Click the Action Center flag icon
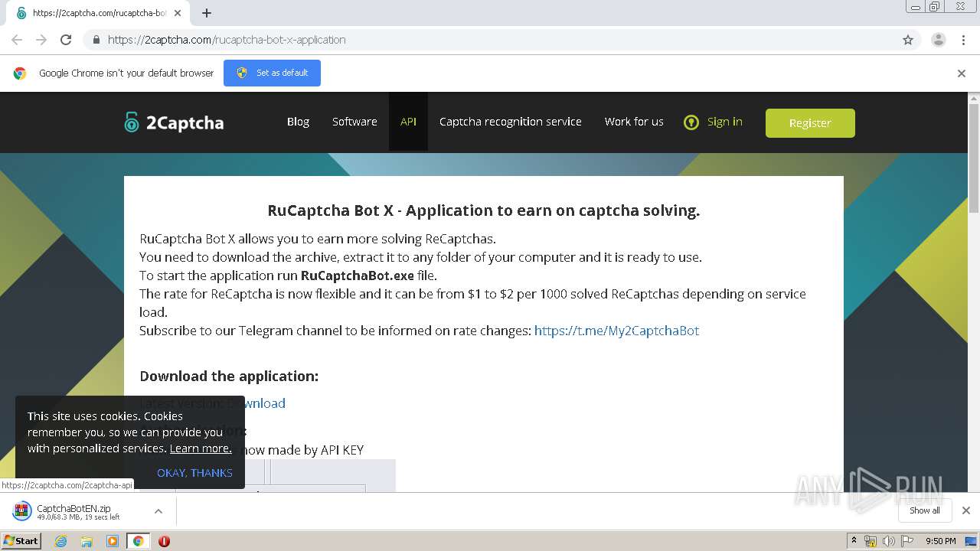Screen dimensions: 980x551 907,541
